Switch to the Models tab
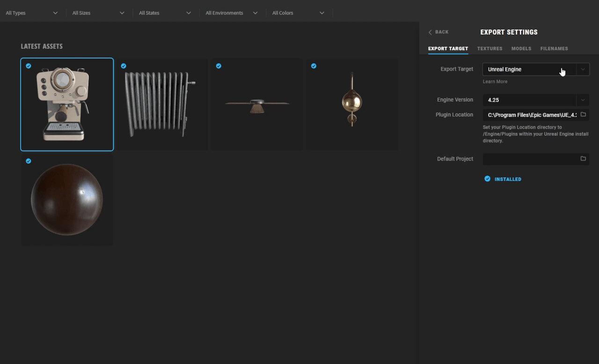The height and width of the screenshot is (364, 599). (521, 48)
